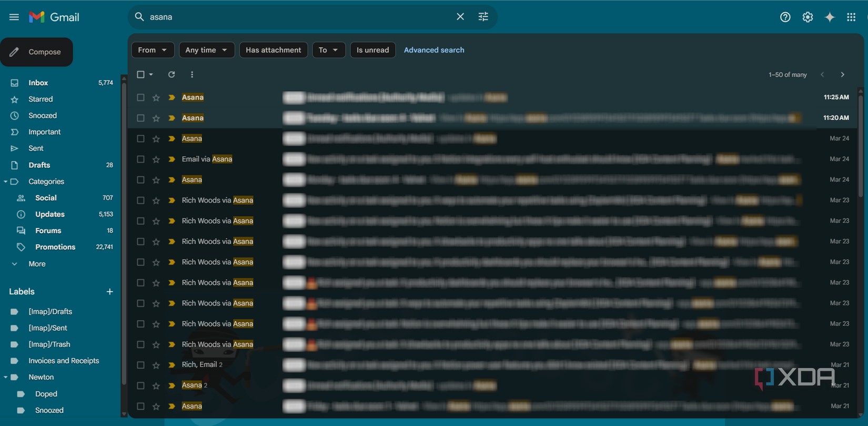Open the To filter dropdown

(329, 50)
